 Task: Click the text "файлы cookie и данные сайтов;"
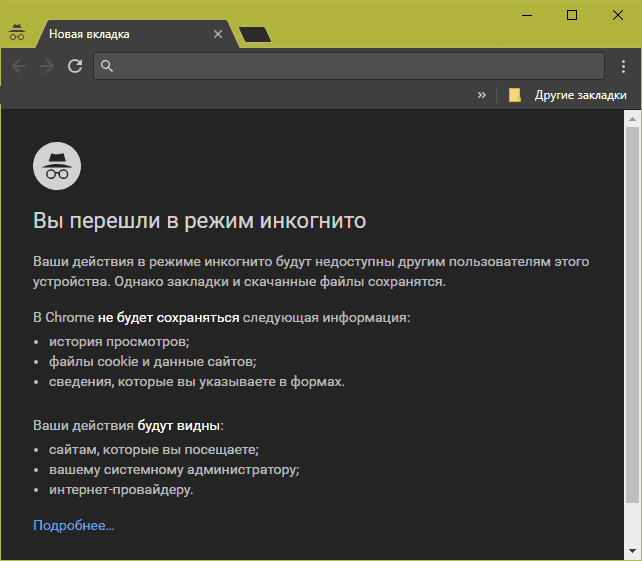[152, 362]
